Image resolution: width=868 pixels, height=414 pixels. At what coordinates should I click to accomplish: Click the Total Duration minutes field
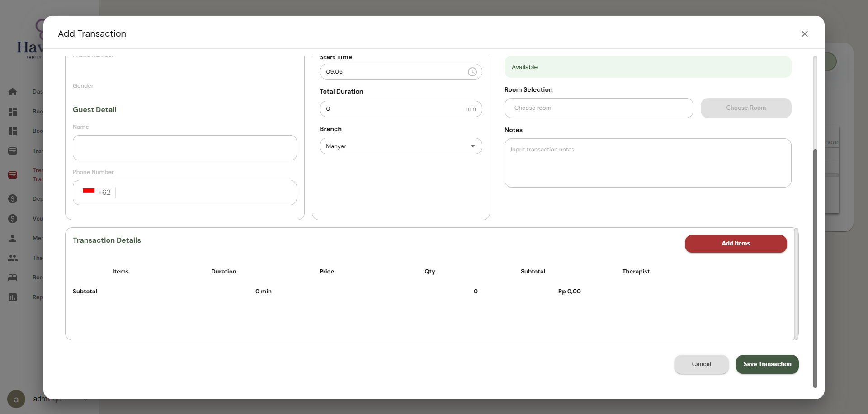point(401,109)
